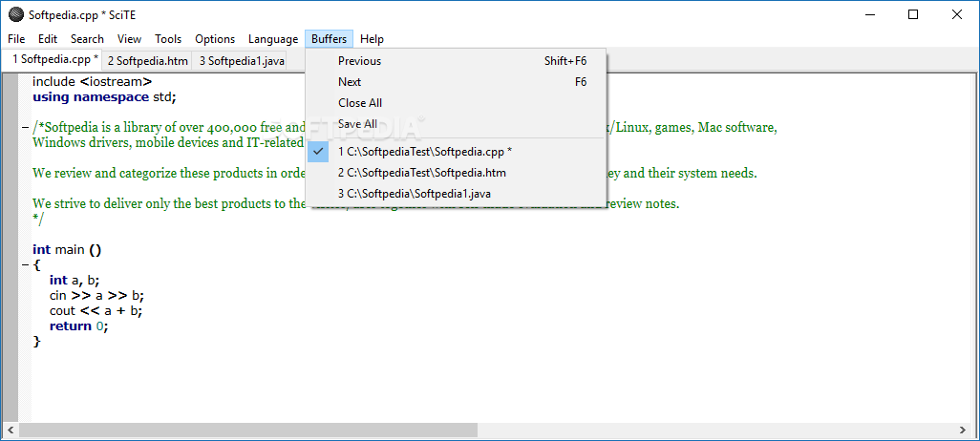The image size is (980, 441).
Task: Select checked buffer 1 Softpedia.cpp entry
Action: (x=456, y=151)
